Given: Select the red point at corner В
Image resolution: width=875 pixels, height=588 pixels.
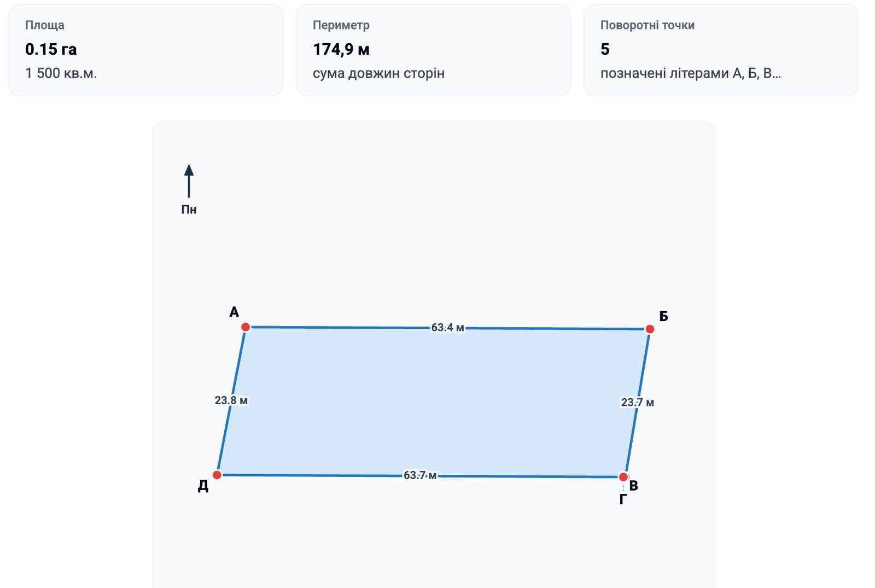Looking at the screenshot, I should click(x=623, y=477).
